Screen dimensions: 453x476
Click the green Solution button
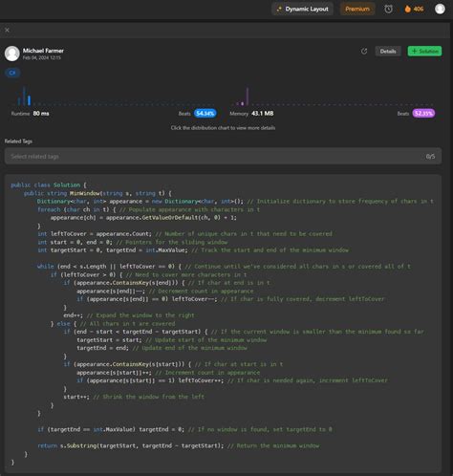424,52
